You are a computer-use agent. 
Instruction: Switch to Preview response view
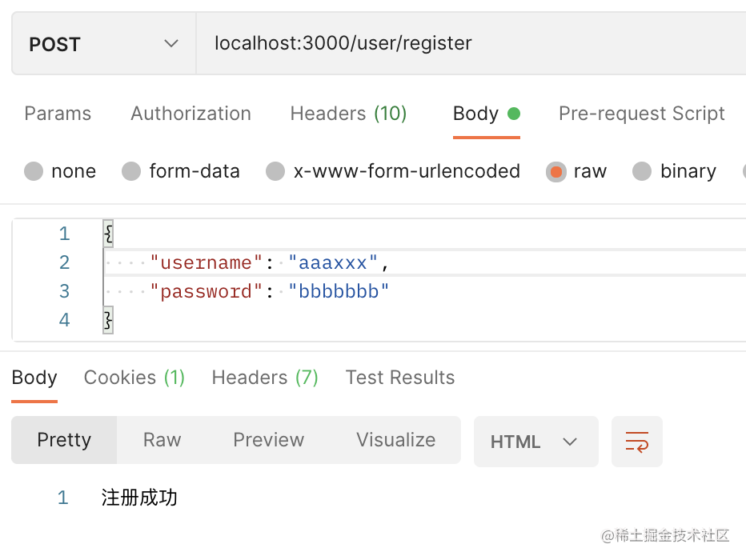tap(268, 440)
